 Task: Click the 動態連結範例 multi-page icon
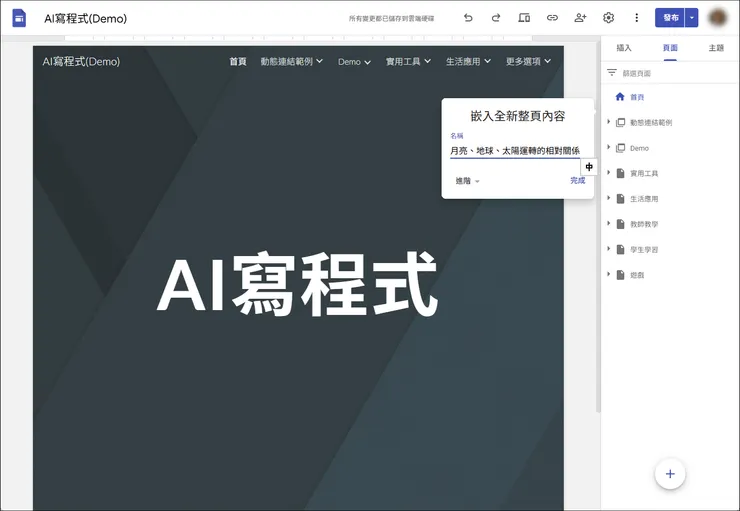620,123
